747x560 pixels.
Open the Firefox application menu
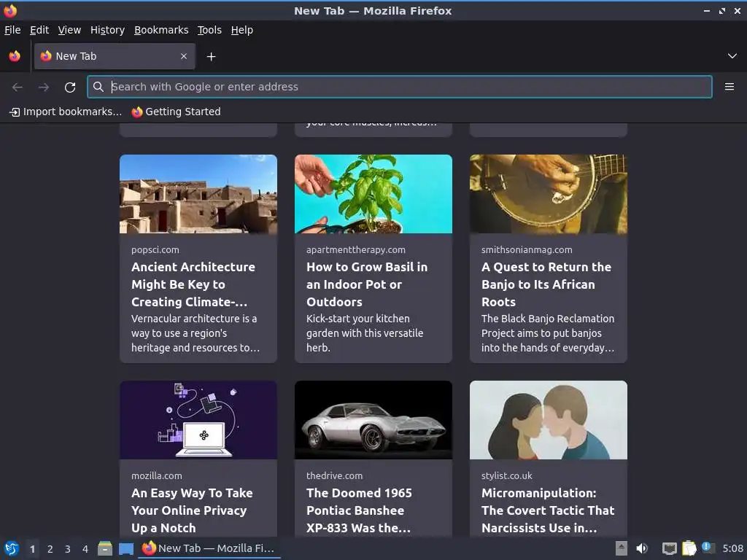pos(729,87)
